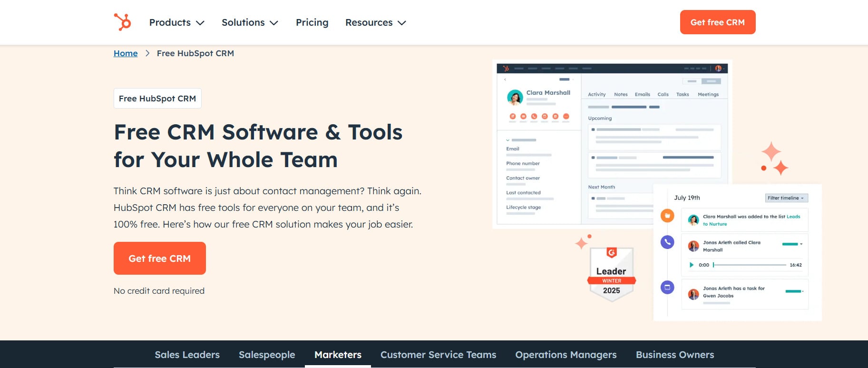This screenshot has height=368, width=868.
Task: Click the Notes tab in the CRM preview
Action: point(621,94)
